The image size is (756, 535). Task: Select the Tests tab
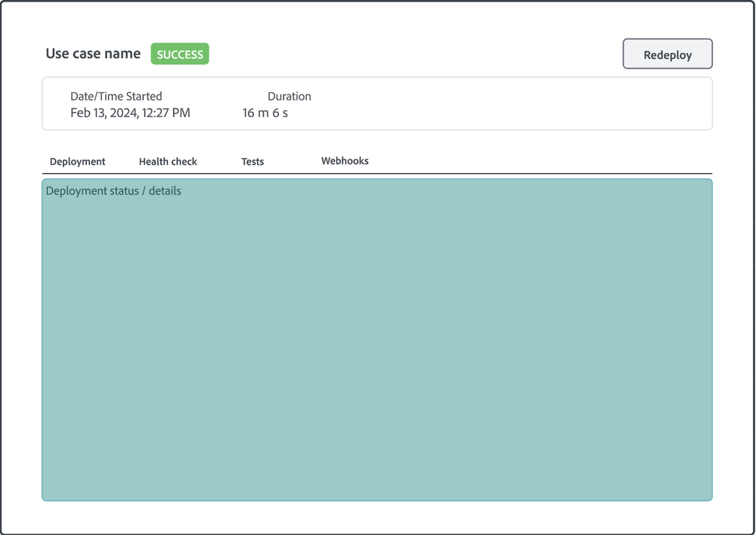253,162
